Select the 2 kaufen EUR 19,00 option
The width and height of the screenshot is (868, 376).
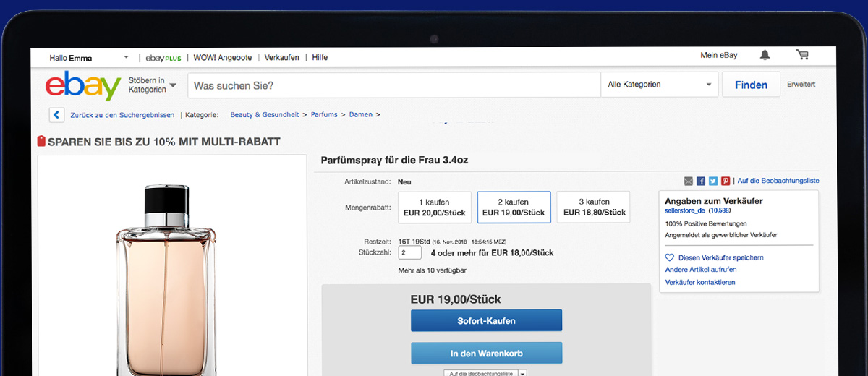pos(514,207)
